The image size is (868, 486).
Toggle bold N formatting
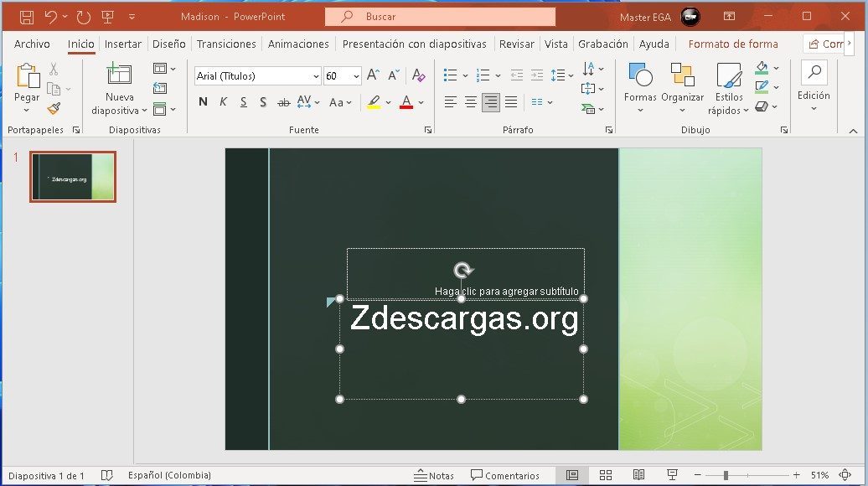click(203, 102)
